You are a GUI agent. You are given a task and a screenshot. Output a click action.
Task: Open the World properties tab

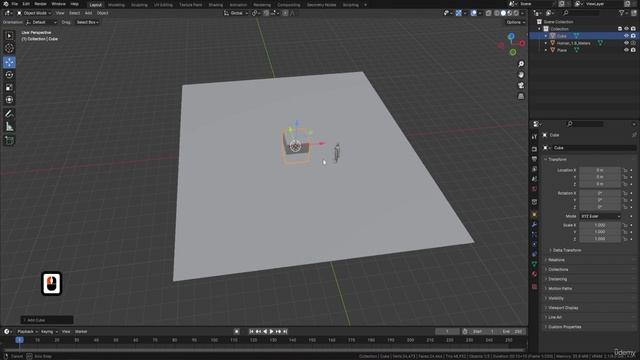(534, 189)
